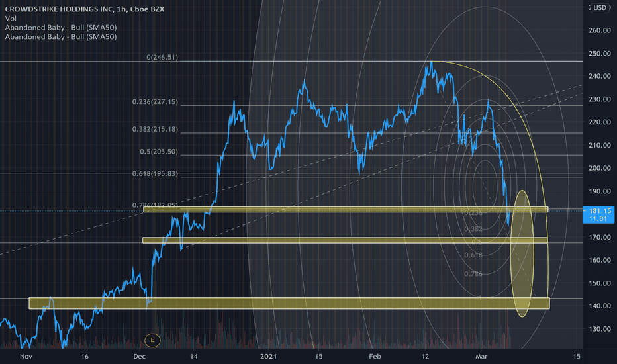Click the Mar date on time axis
Image resolution: width=617 pixels, height=364 pixels.
tap(481, 357)
